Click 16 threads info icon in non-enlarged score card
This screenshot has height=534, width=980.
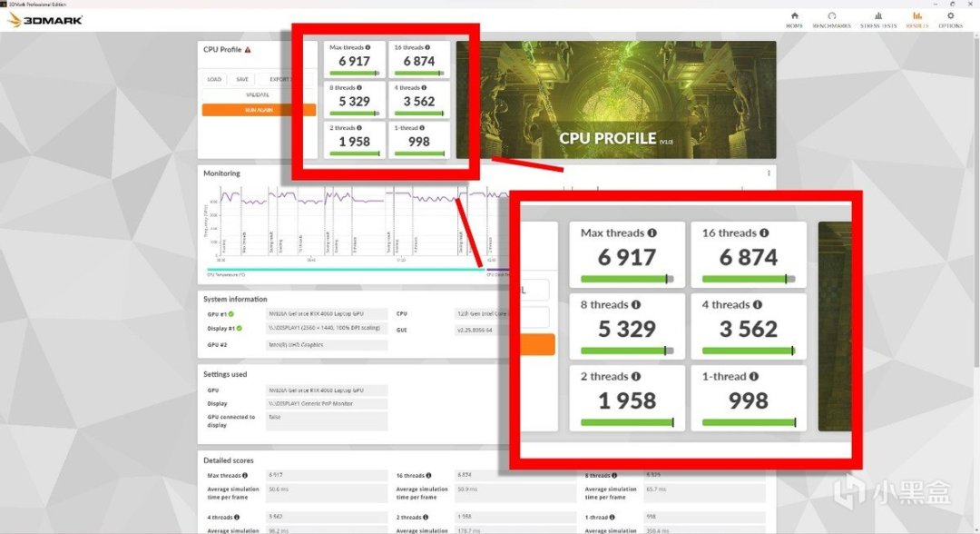point(427,47)
